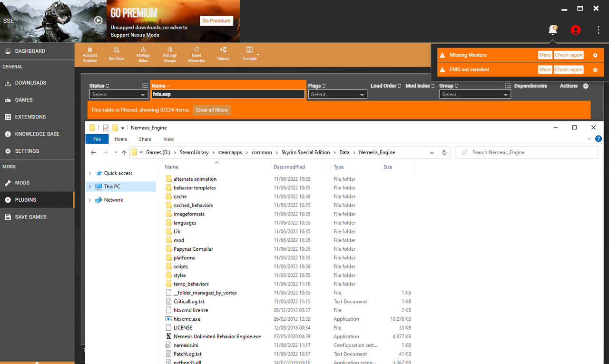Click the Explorer help question mark icon
Image resolution: width=609 pixels, height=364 pixels.
[x=598, y=139]
